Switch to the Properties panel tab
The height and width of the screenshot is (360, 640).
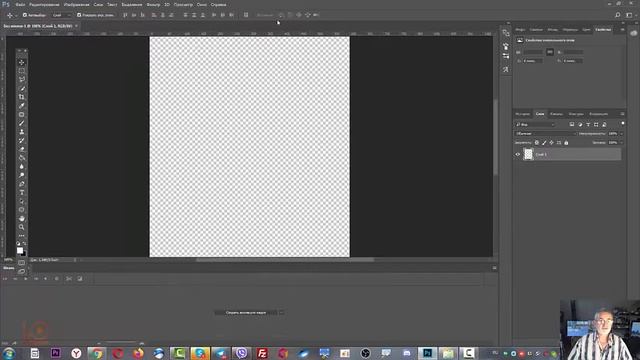pos(603,29)
